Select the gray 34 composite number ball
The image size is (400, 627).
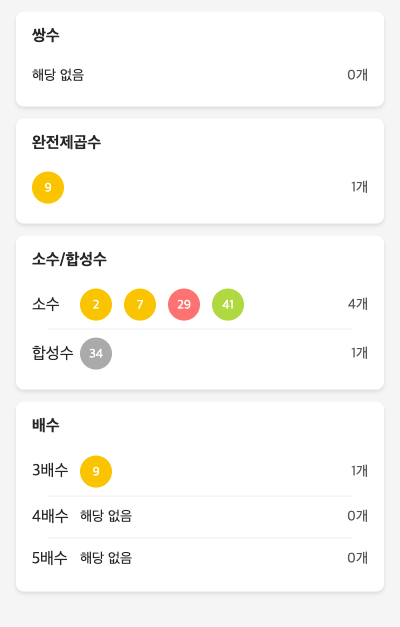click(96, 353)
